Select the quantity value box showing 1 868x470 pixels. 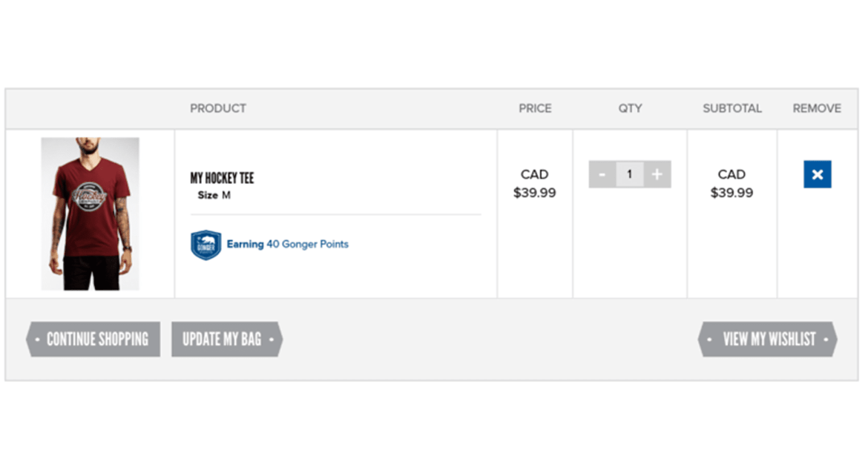pos(629,174)
